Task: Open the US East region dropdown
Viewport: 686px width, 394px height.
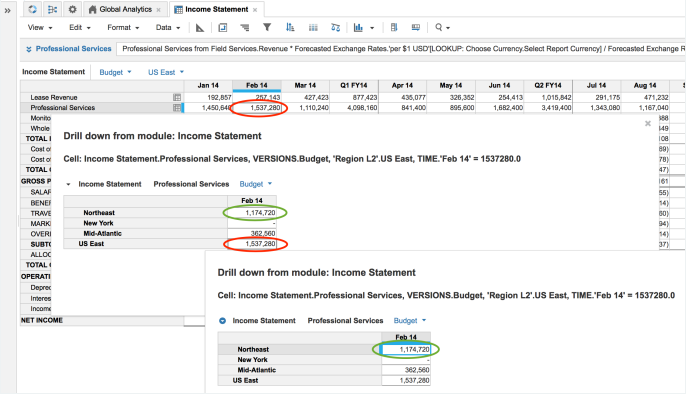Action: [x=166, y=72]
